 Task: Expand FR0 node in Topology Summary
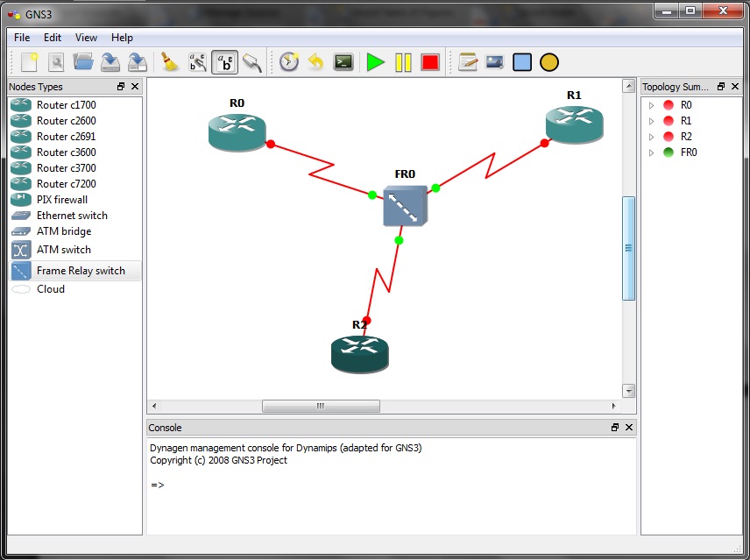click(651, 152)
